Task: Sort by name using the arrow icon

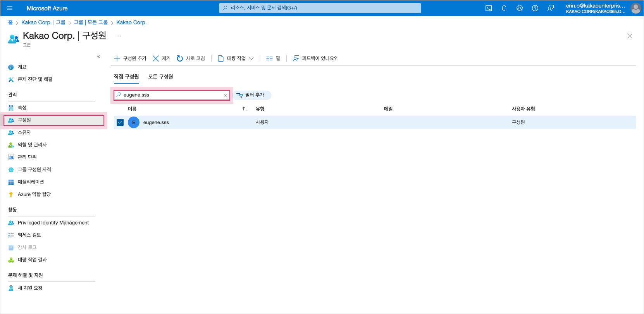Action: 245,109
